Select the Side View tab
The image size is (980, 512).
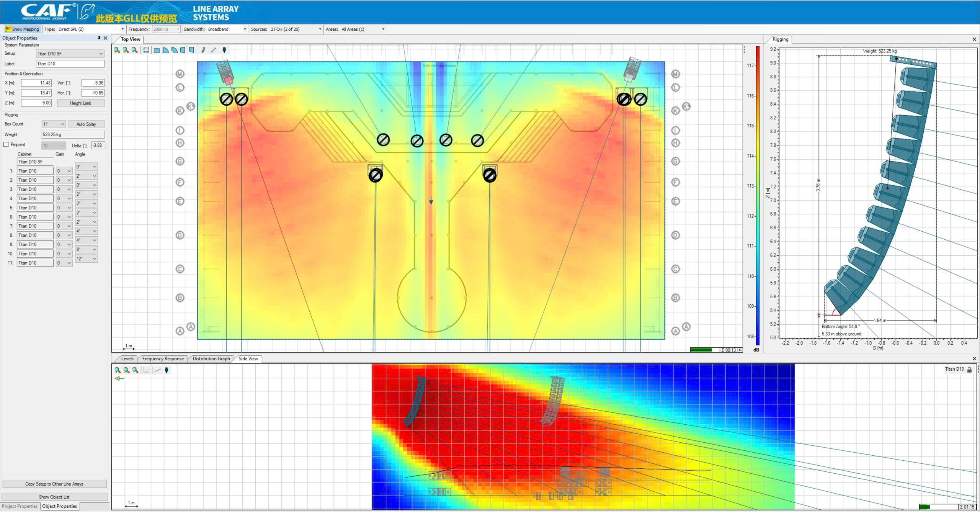point(248,359)
